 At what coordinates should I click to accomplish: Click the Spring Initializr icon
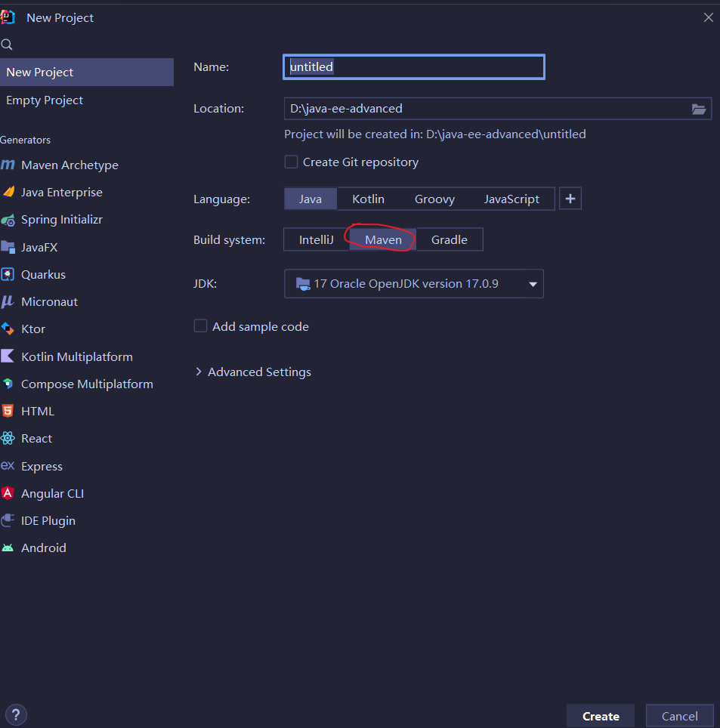8,220
